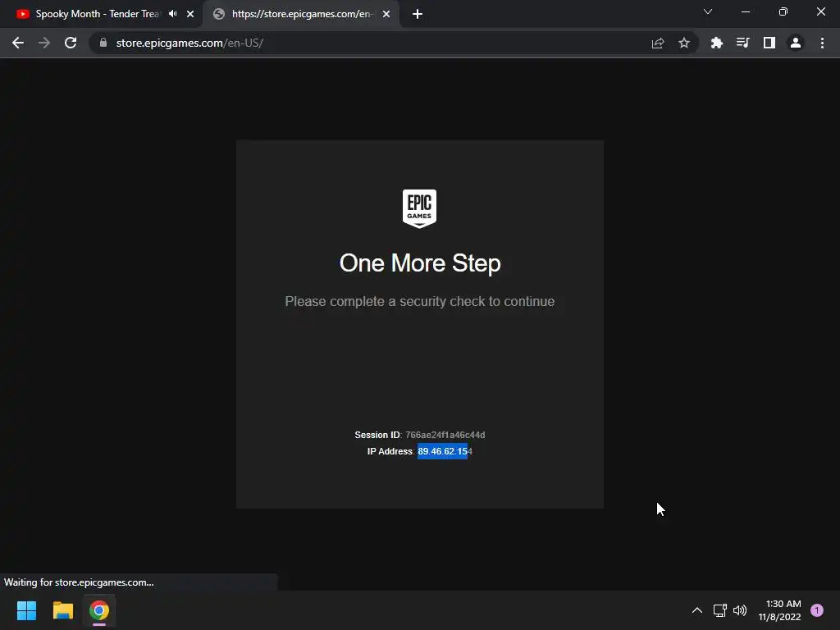The image size is (840, 630).
Task: Open the clock showing 1:30 AM
Action: pyautogui.click(x=779, y=610)
